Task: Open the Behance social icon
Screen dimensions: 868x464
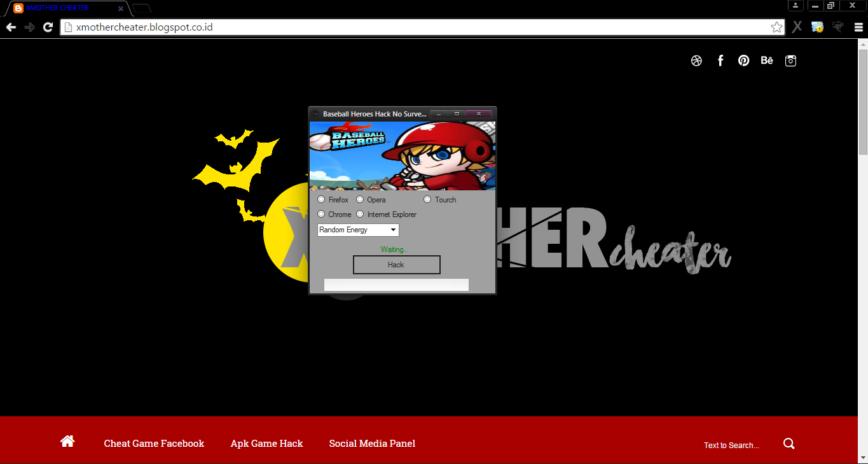Action: [x=767, y=60]
